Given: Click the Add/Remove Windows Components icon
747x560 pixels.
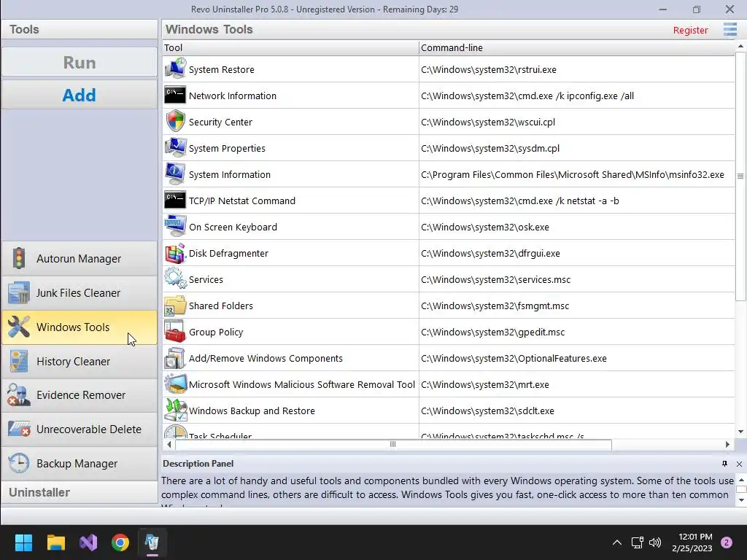Looking at the screenshot, I should click(175, 358).
